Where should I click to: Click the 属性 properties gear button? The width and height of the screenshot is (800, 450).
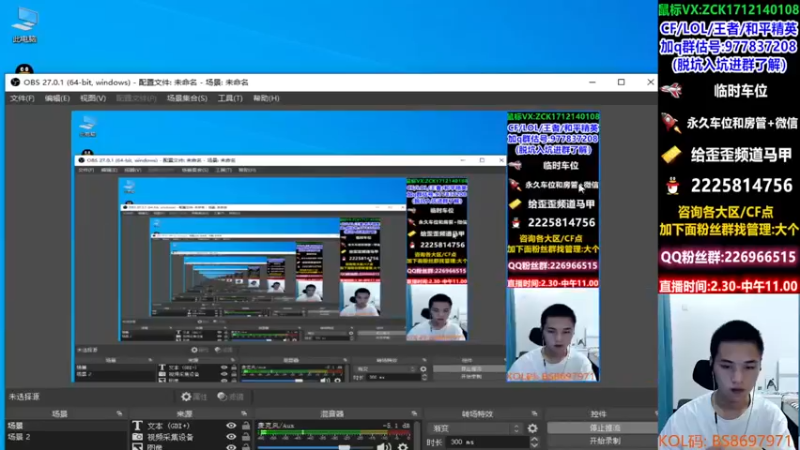tap(194, 396)
